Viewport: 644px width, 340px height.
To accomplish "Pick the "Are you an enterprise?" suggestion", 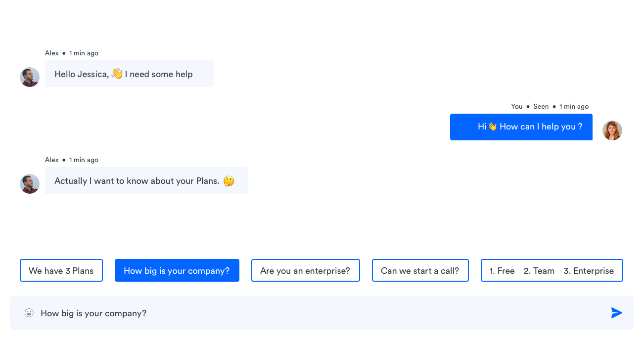I will (306, 270).
